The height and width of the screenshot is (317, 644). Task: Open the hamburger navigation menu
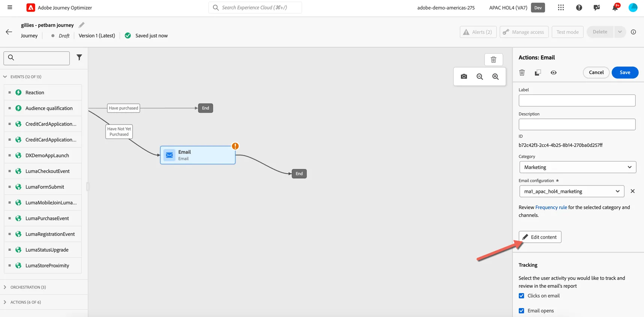click(10, 7)
